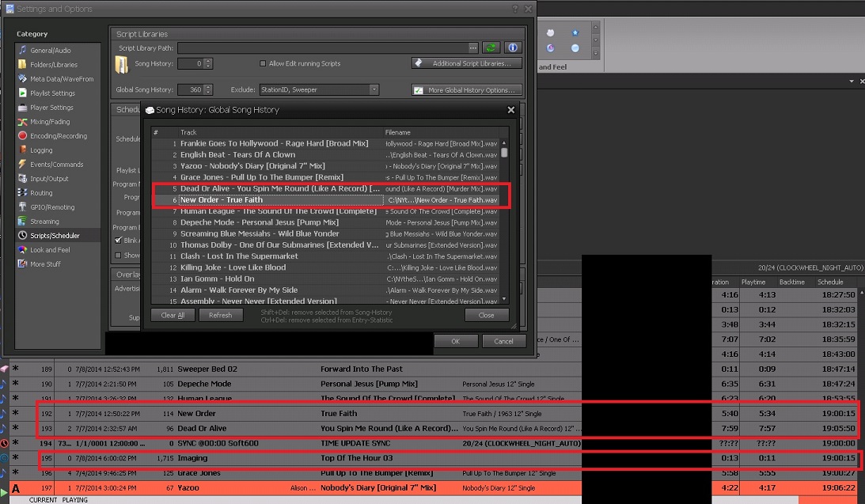Click the help question mark in Settings title
The image size is (865, 504).
pos(514,9)
